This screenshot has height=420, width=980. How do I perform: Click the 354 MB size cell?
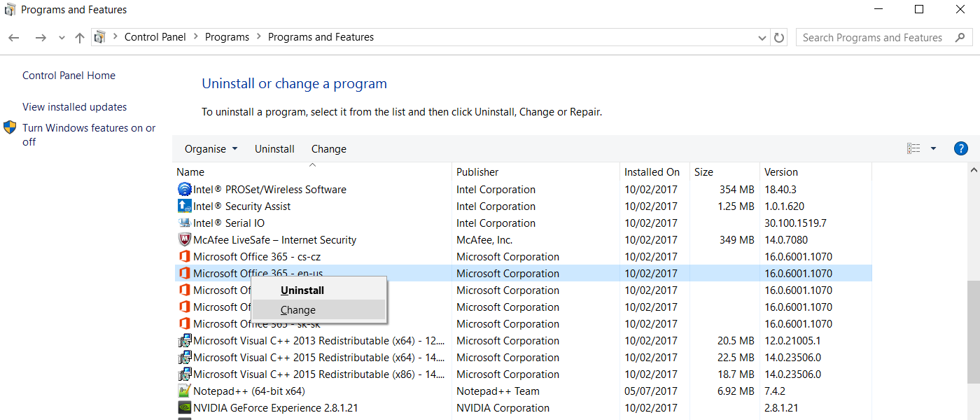tap(737, 190)
